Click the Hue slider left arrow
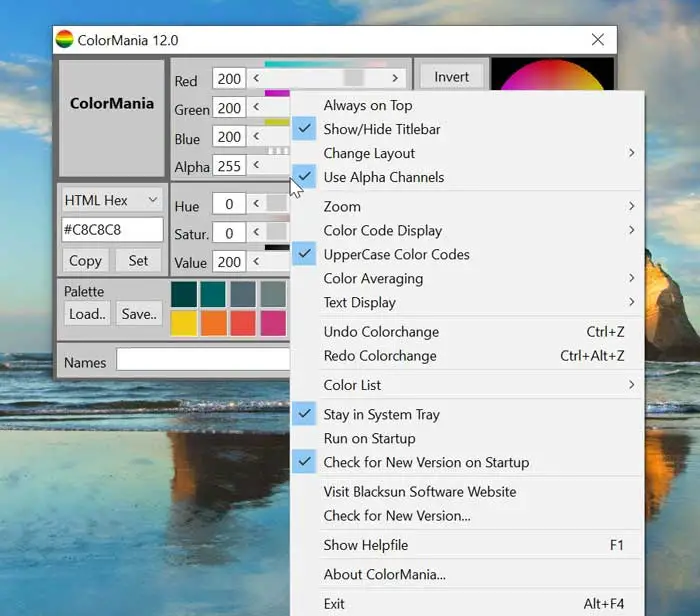 click(256, 204)
